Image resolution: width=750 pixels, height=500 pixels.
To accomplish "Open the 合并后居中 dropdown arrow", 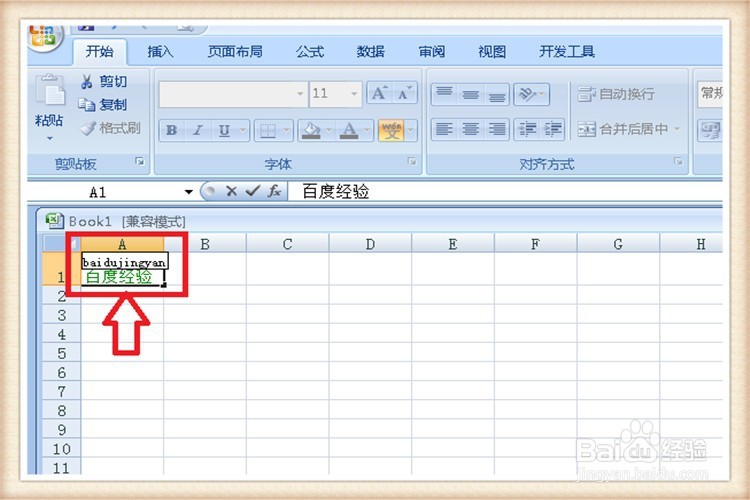I will click(x=676, y=129).
